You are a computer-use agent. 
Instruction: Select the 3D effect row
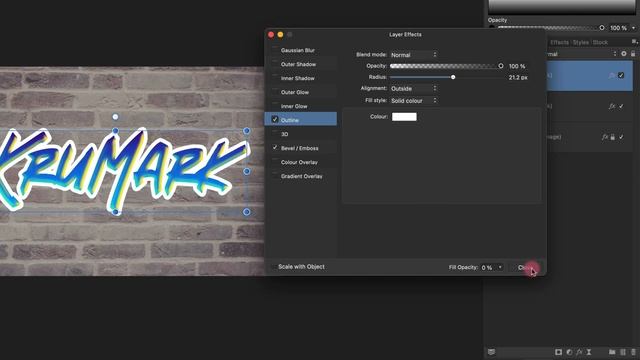(x=301, y=134)
